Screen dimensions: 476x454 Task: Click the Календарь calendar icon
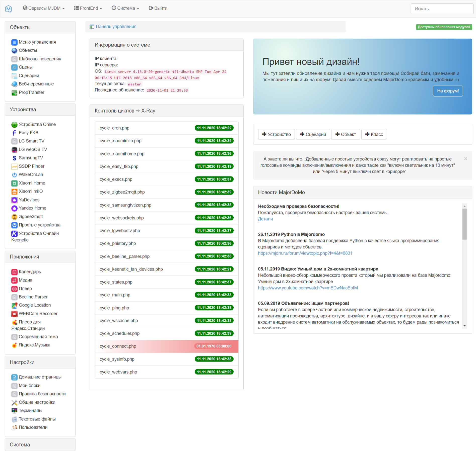tap(14, 272)
